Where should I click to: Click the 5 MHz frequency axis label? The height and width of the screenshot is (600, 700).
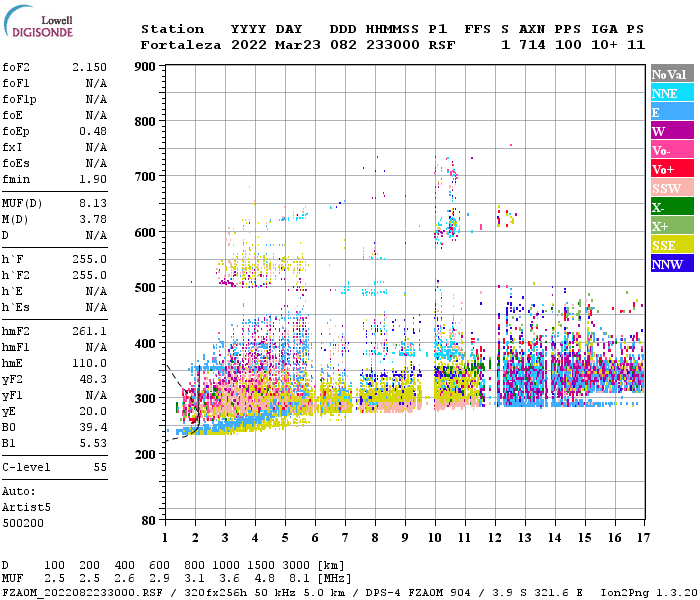(x=285, y=538)
